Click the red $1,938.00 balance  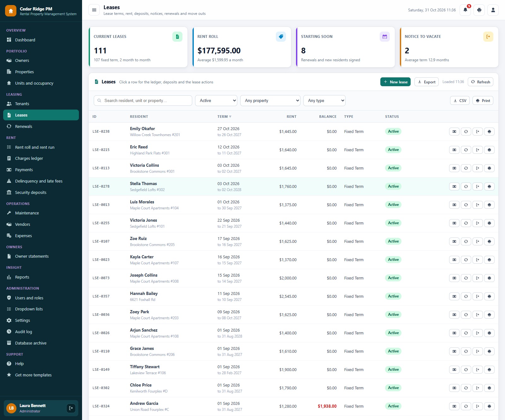[327, 406]
